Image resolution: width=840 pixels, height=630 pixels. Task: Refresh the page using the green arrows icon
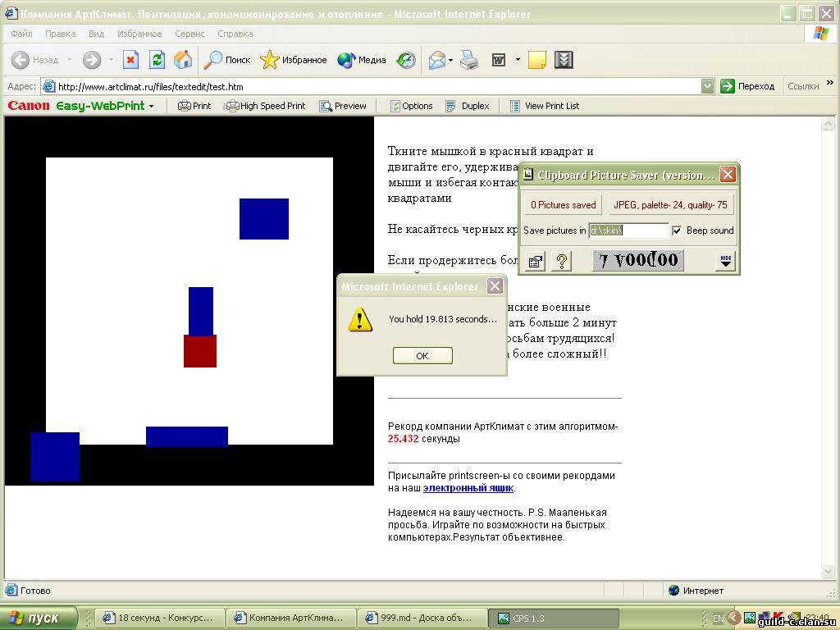pos(157,60)
